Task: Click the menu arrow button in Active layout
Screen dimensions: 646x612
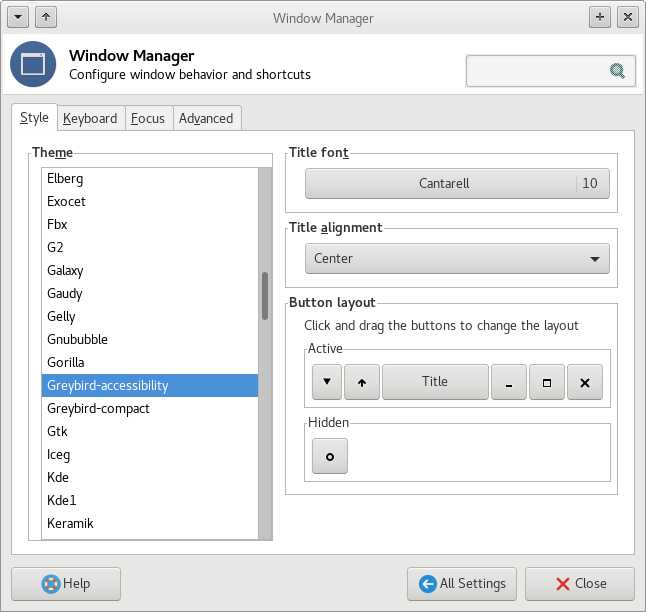Action: pyautogui.click(x=326, y=382)
